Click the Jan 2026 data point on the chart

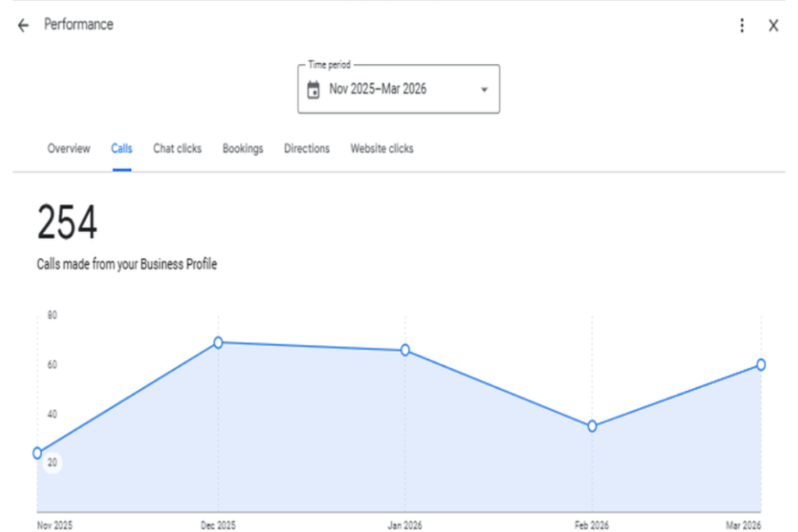click(x=405, y=350)
